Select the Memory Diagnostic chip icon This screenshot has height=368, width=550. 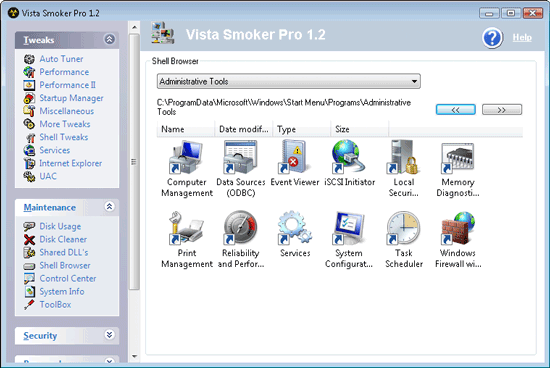pyautogui.click(x=458, y=158)
